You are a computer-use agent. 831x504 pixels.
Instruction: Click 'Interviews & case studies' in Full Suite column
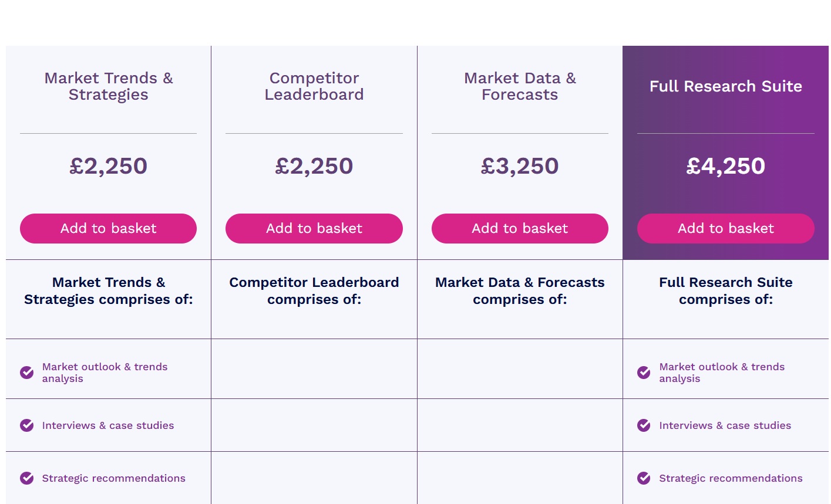(x=725, y=425)
